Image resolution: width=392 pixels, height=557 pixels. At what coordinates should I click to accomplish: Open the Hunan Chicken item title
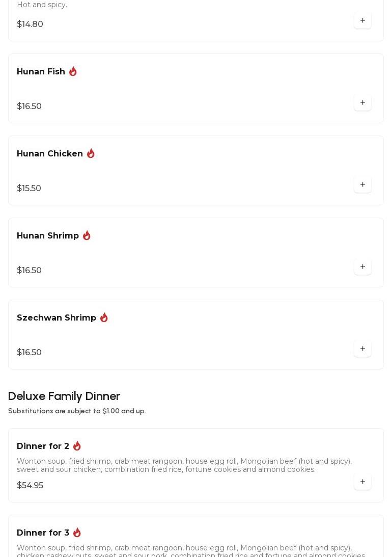[50, 154]
